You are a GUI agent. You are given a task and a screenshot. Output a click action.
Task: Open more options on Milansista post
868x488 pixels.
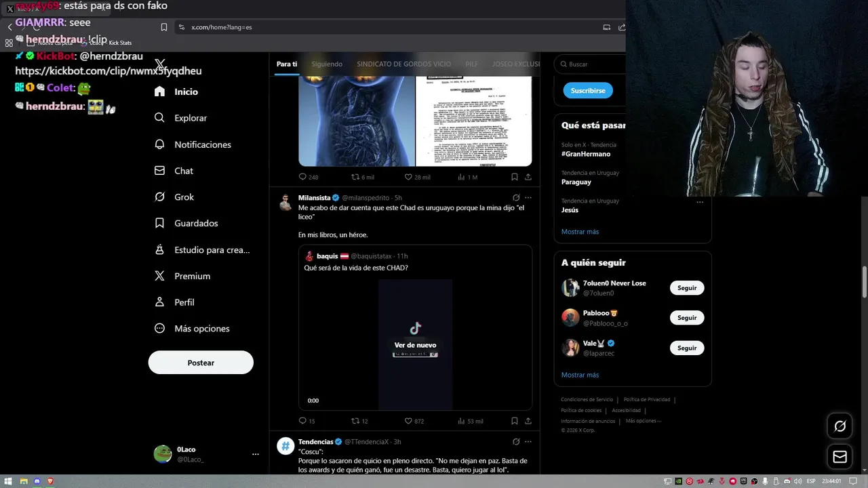(528, 198)
